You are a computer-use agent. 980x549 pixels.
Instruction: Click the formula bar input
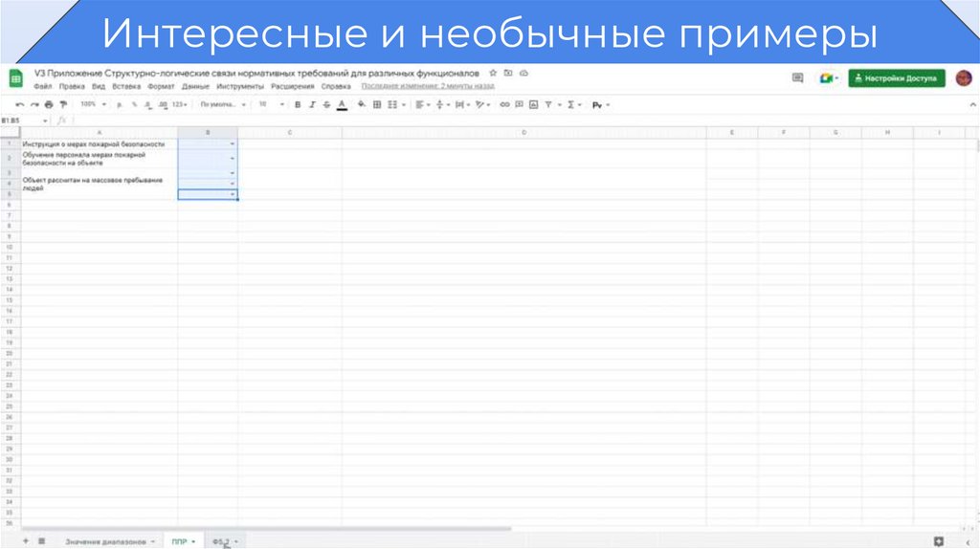tap(525, 121)
